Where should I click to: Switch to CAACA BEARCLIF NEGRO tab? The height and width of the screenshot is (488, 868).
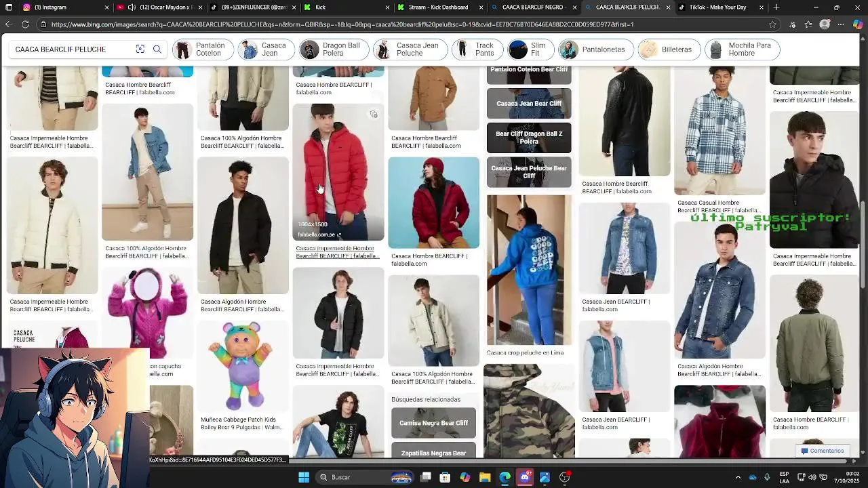pos(533,7)
